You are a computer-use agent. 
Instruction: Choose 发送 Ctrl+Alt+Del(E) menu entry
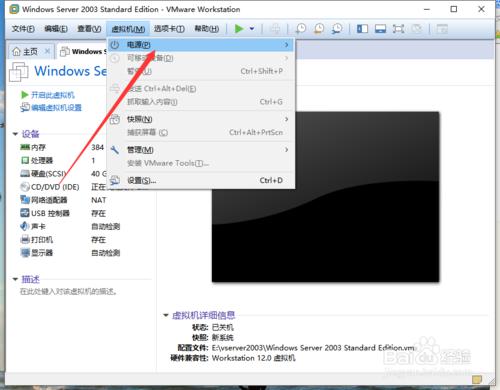coord(201,89)
